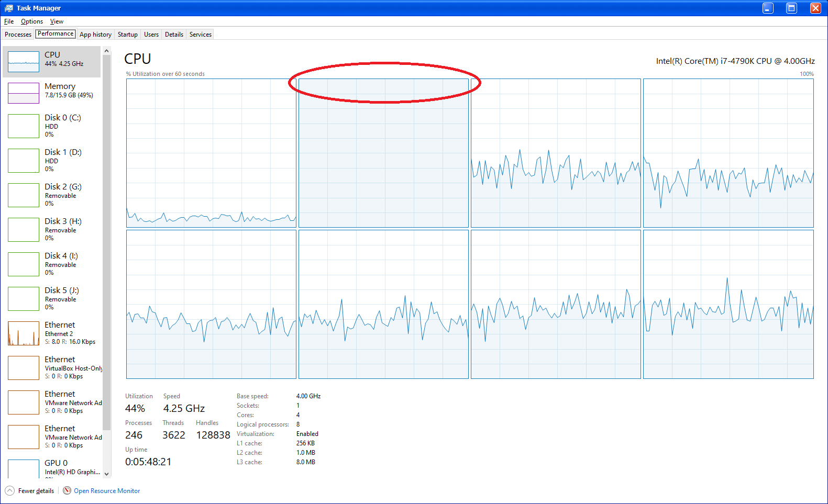Switch to the App history tab

tap(95, 35)
